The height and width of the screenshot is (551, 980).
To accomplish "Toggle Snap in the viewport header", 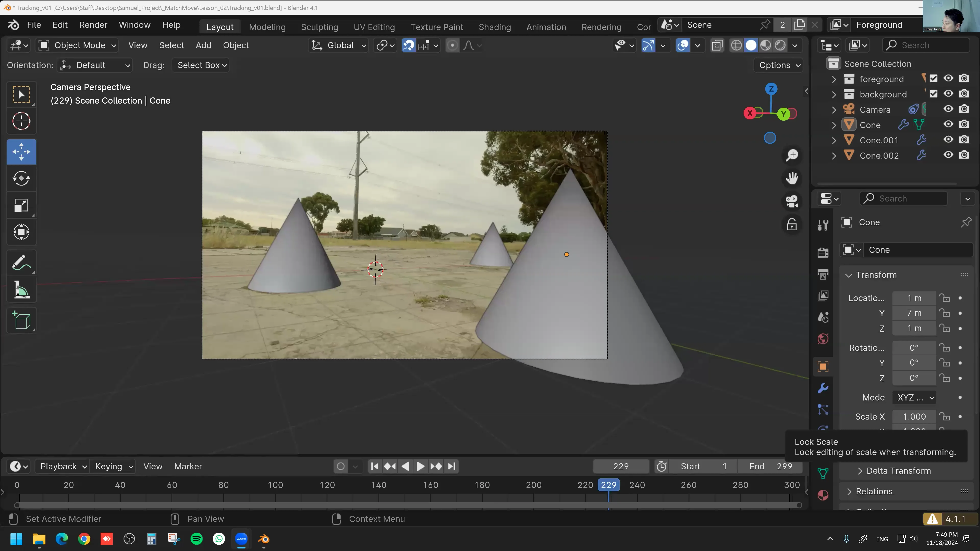I will 408,45.
